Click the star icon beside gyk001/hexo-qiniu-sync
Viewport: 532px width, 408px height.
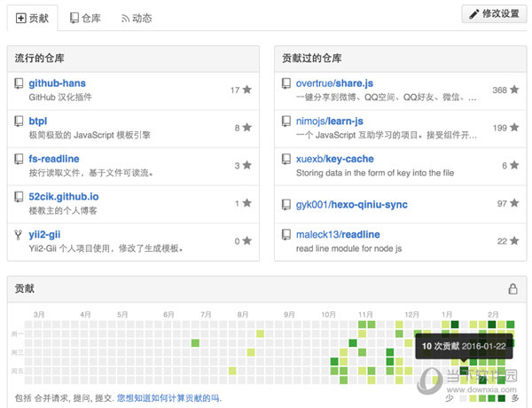515,204
